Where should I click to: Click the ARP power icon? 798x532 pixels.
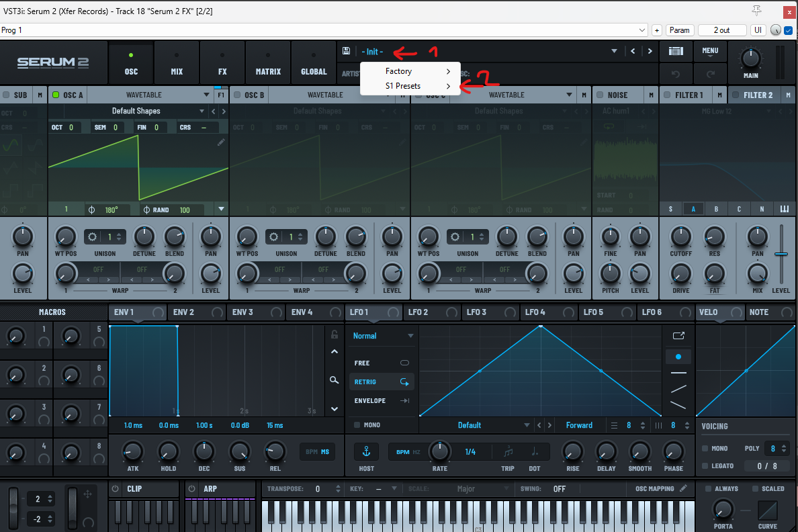(192, 488)
